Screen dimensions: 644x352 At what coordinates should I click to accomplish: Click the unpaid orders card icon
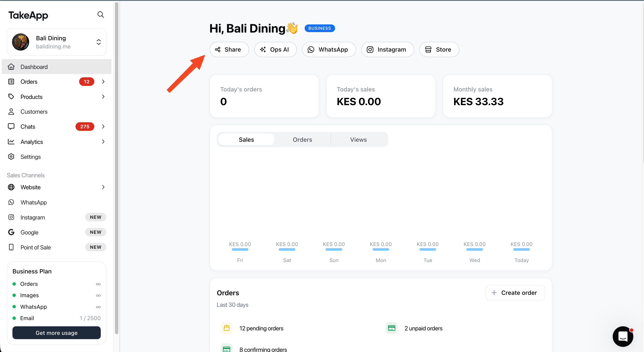click(391, 328)
